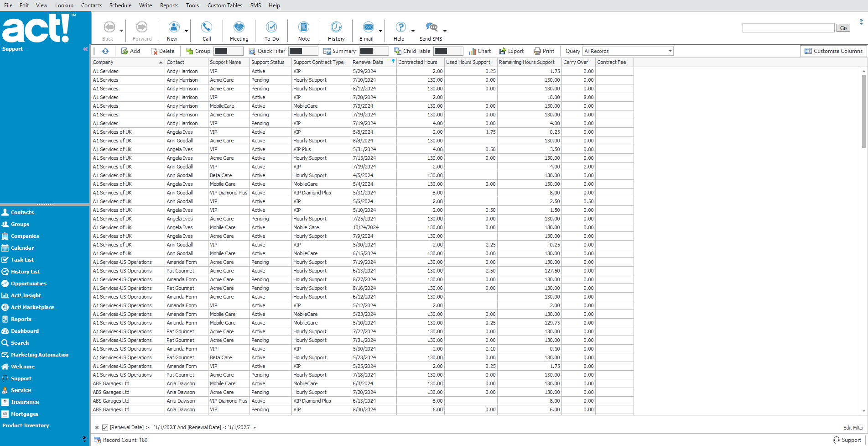Expand the Help dropdown arrow

(x=413, y=31)
